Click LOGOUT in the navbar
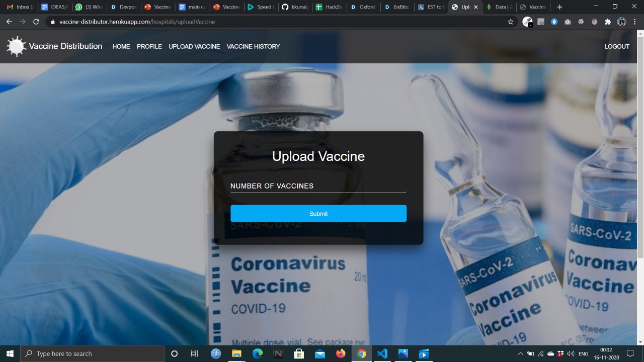This screenshot has height=362, width=644. tap(617, 46)
